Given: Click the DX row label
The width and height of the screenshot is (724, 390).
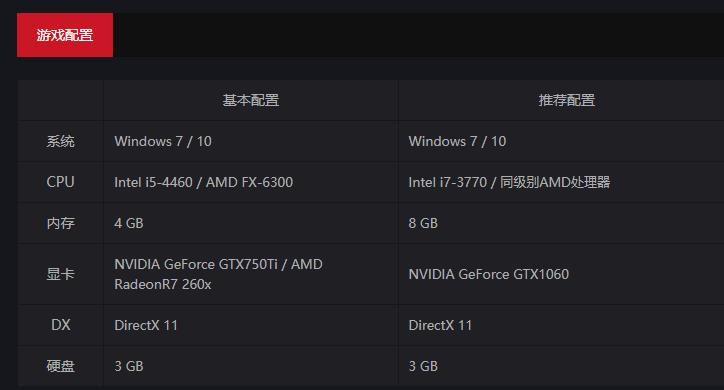Looking at the screenshot, I should [x=60, y=325].
